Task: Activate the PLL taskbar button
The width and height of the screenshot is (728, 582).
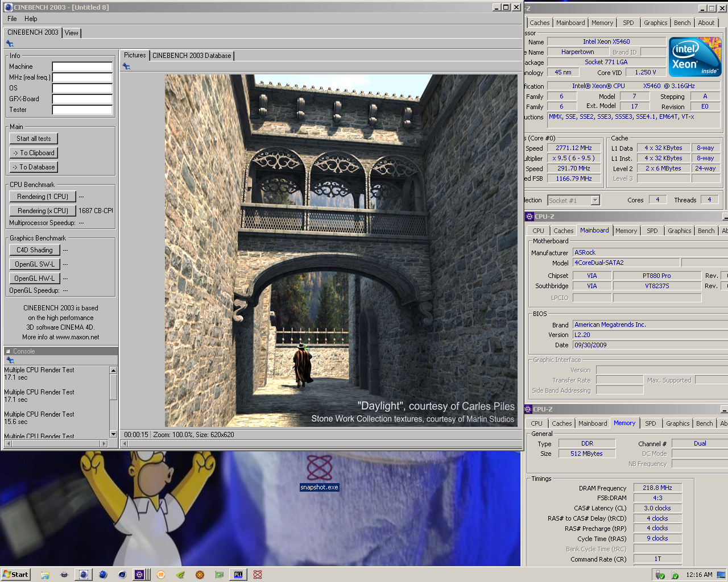Action: [x=238, y=575]
